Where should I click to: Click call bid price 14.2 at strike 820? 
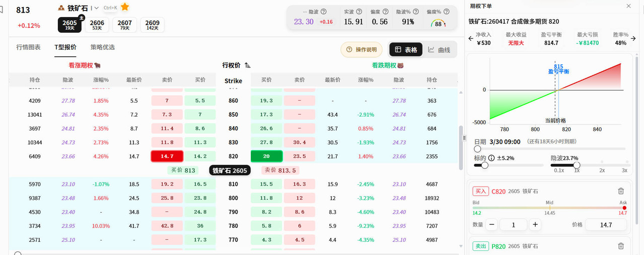[200, 156]
